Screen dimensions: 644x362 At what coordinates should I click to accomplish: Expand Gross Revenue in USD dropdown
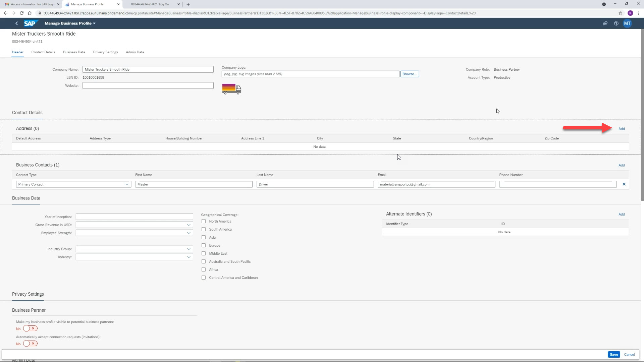189,225
